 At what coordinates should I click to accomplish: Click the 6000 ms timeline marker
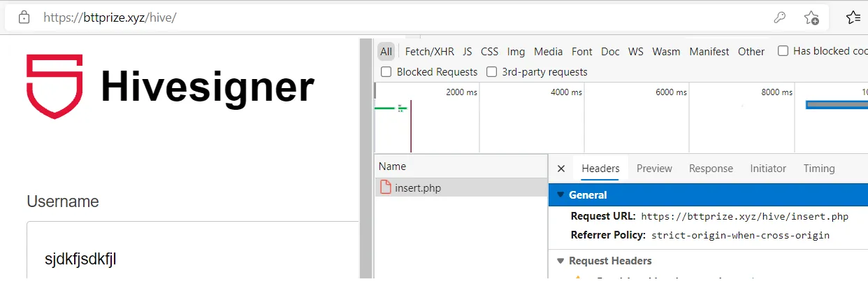click(x=671, y=92)
